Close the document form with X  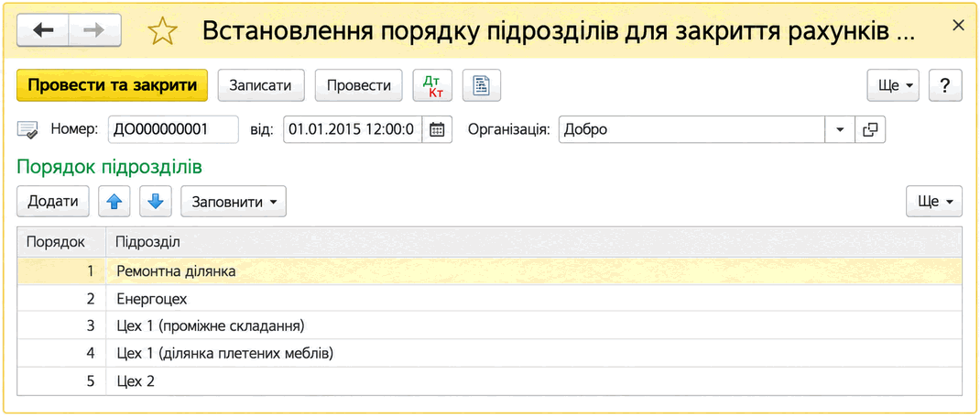pos(957,25)
